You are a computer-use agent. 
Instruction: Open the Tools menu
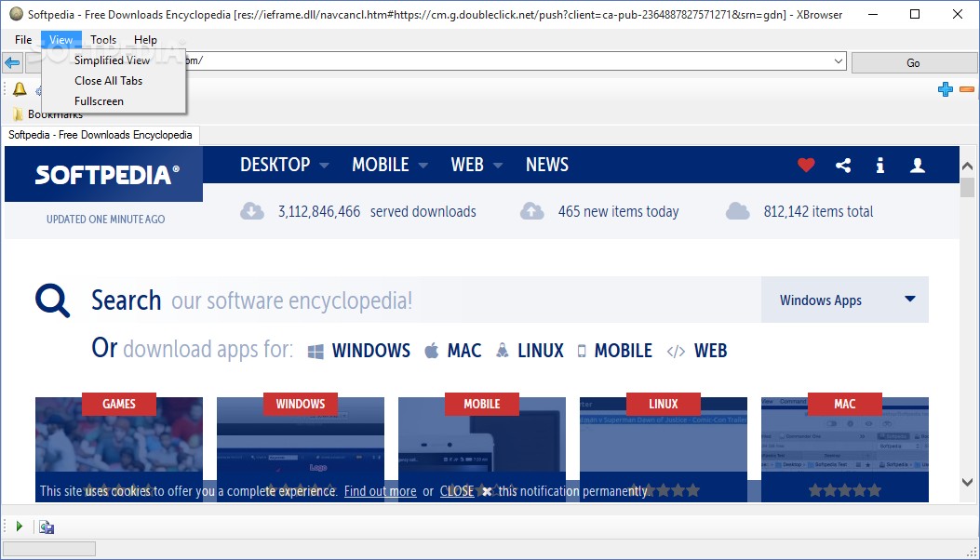click(x=103, y=40)
